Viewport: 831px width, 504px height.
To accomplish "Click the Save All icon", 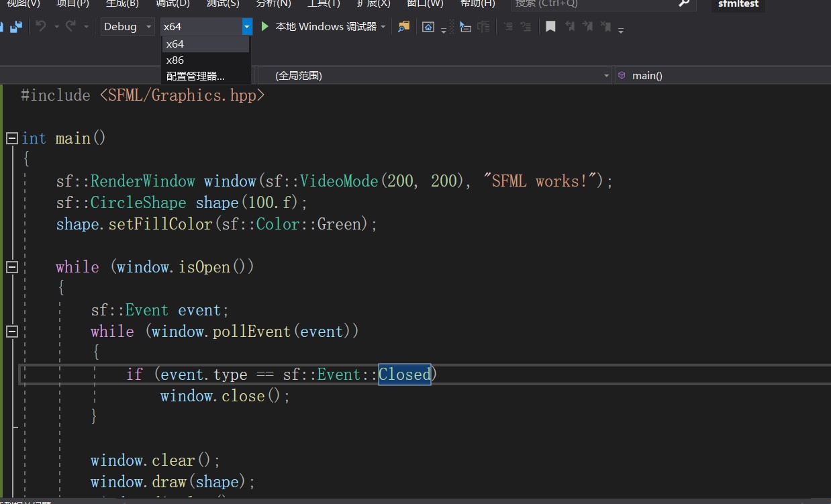I will click(16, 27).
